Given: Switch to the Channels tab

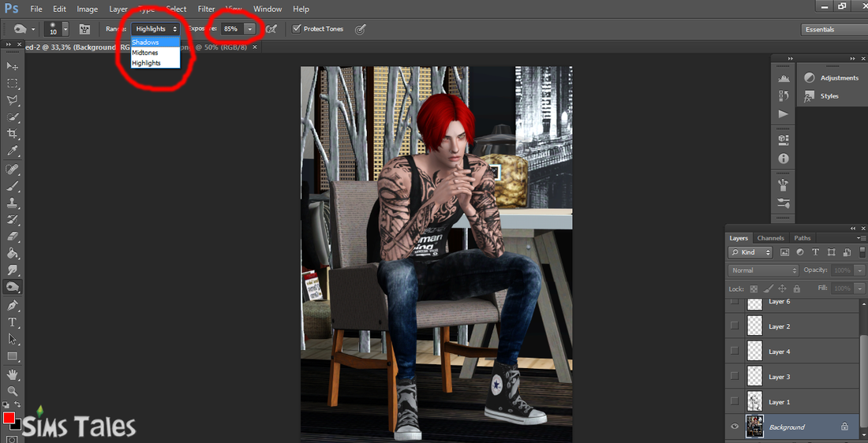Looking at the screenshot, I should point(771,238).
